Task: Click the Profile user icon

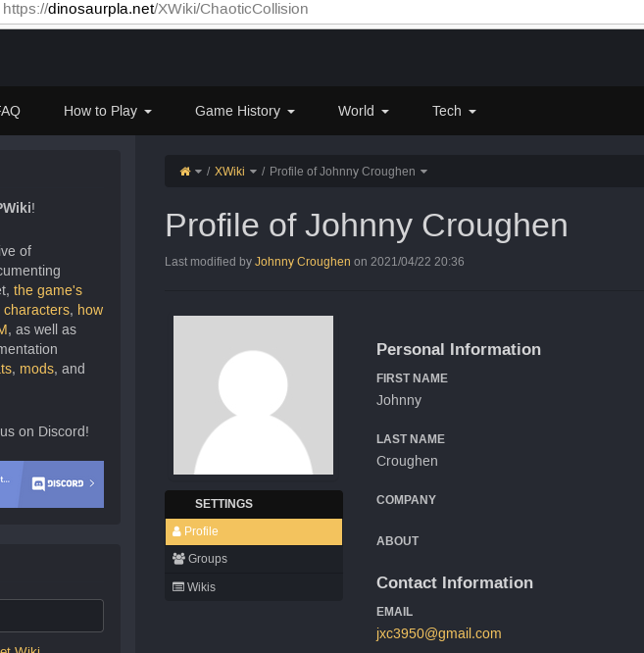Action: pyautogui.click(x=176, y=531)
